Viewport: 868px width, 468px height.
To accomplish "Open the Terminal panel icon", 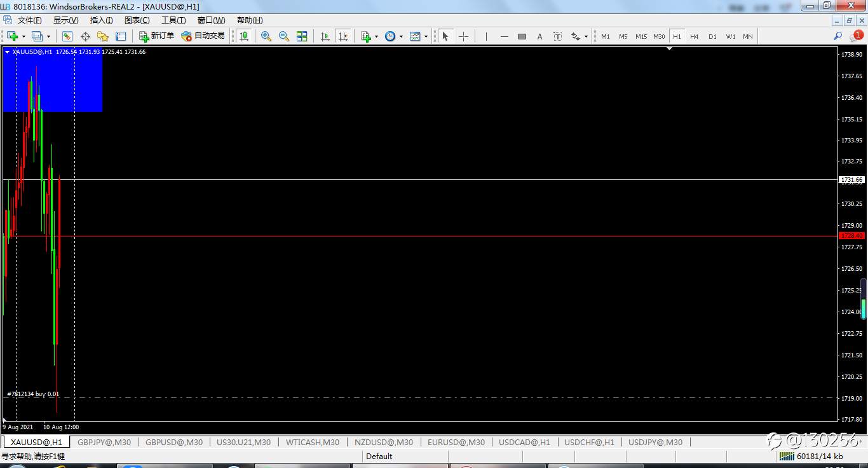I will [121, 36].
